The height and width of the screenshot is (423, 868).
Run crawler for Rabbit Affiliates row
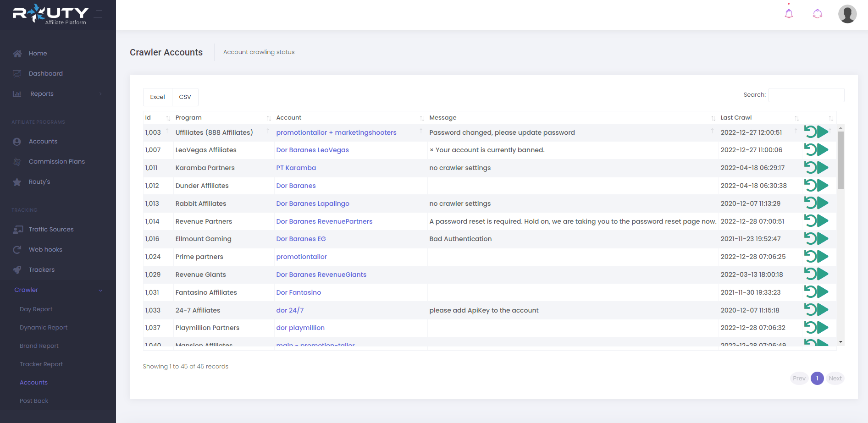click(x=823, y=203)
